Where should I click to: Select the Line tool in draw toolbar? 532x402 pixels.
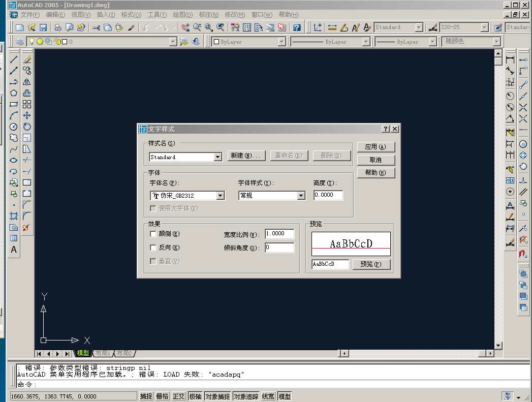(14, 59)
